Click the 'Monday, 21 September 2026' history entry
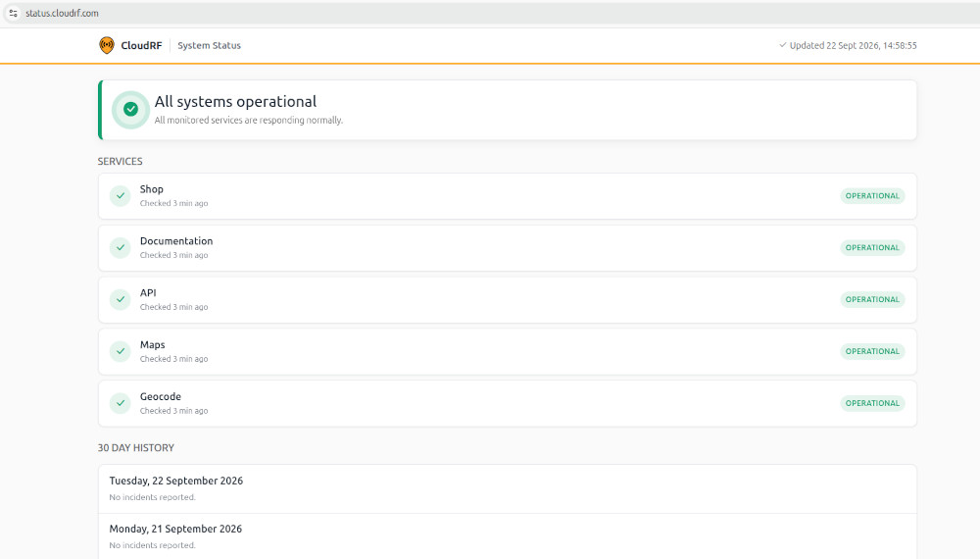 (x=175, y=529)
